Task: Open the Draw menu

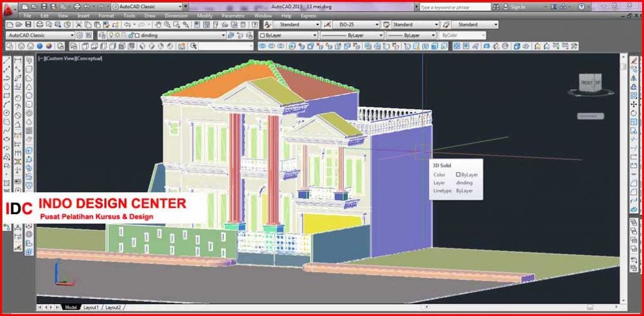Action: coord(150,16)
